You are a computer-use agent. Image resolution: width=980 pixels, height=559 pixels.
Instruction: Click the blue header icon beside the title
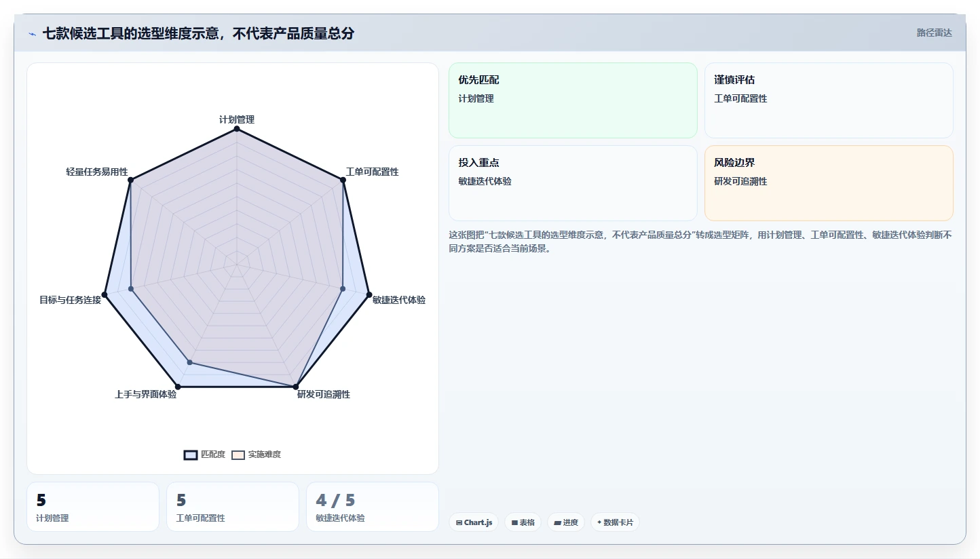(x=32, y=33)
